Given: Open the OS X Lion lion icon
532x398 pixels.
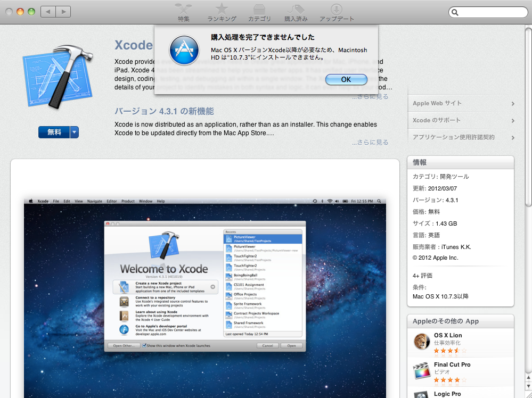Looking at the screenshot, I should [x=422, y=342].
